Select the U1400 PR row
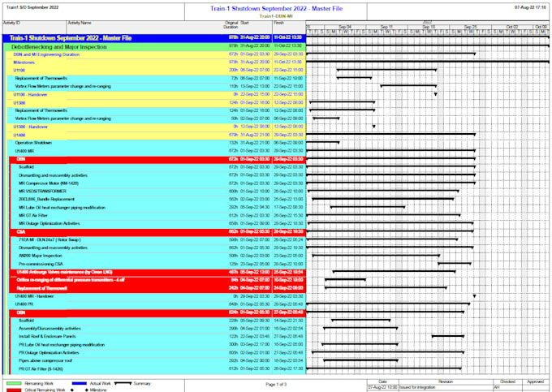Viewport: 552px width, 392px height. (x=157, y=304)
